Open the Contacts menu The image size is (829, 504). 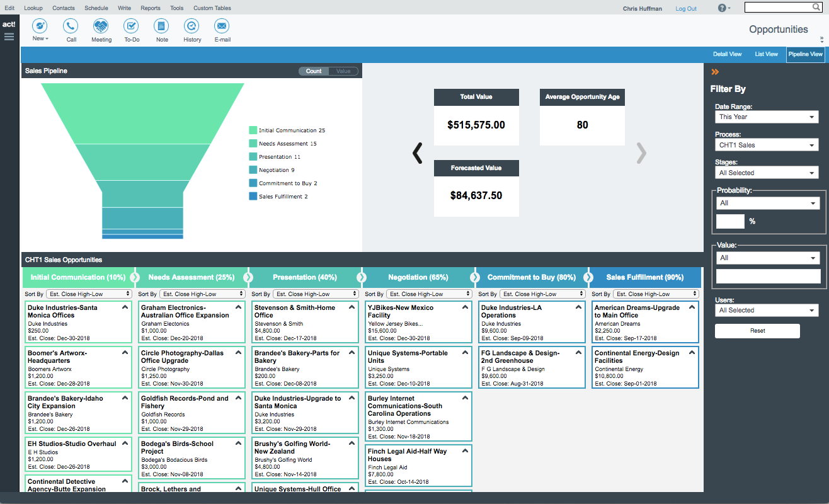pos(64,8)
